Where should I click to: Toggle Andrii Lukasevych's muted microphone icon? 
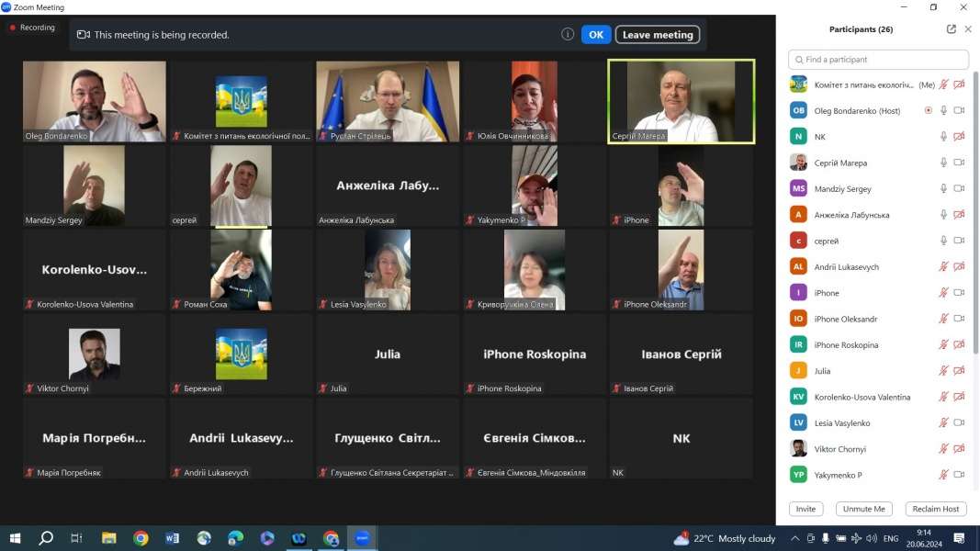pos(943,267)
